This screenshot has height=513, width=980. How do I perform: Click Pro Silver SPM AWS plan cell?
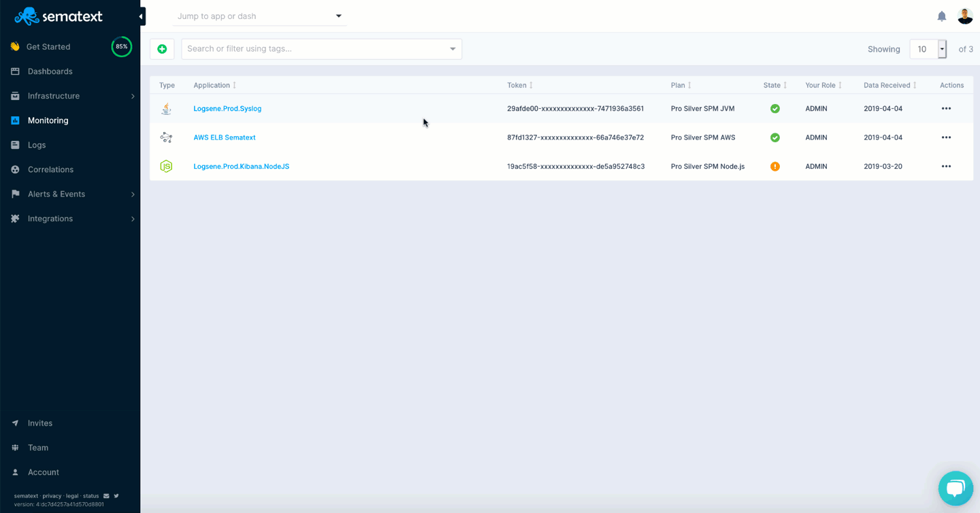703,137
